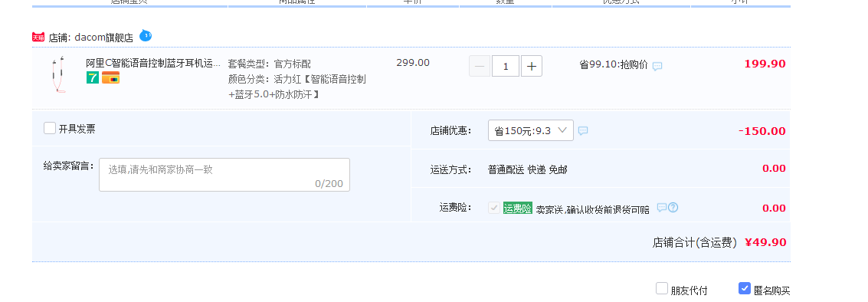This screenshot has height=302, width=868.
Task: Click the 省99.10:抢购价 discount text
Action: pos(614,65)
